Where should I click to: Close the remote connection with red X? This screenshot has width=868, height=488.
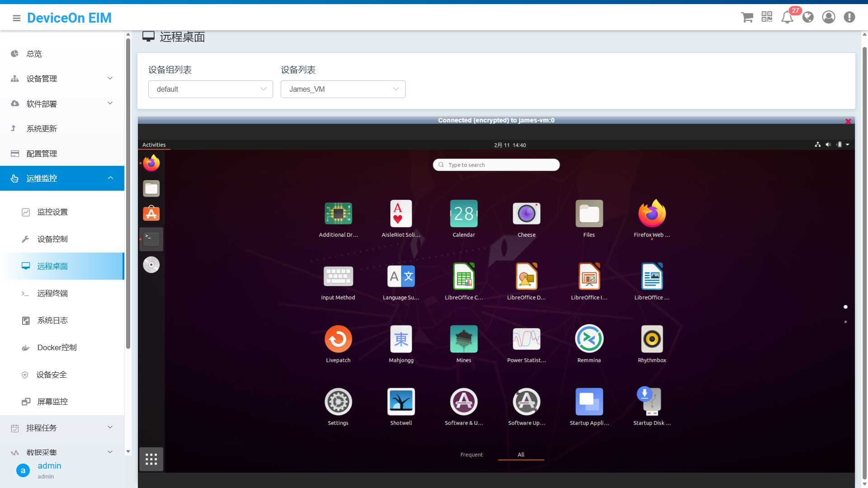point(848,121)
